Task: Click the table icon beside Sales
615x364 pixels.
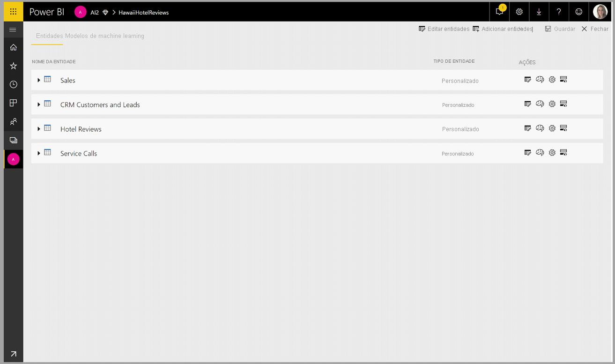Action: [48, 79]
